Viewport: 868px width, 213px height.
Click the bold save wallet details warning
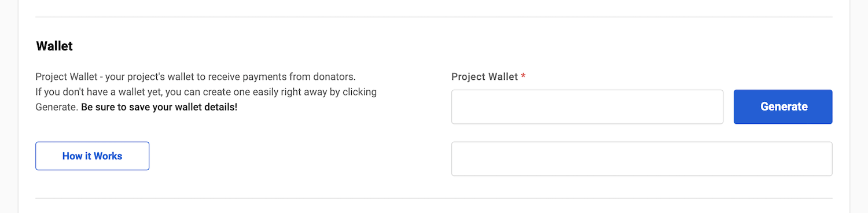point(159,107)
